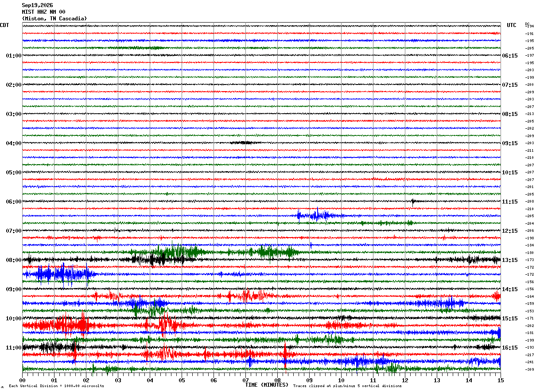The image size is (536, 392).
Task: Click the 13:15 UTC time label
Action: coord(510,260)
